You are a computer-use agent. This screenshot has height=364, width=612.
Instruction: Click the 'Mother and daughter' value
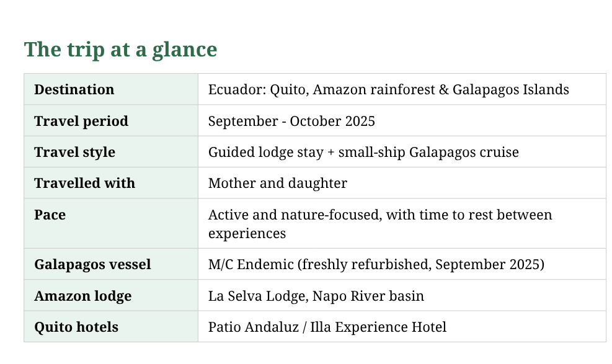pos(278,183)
